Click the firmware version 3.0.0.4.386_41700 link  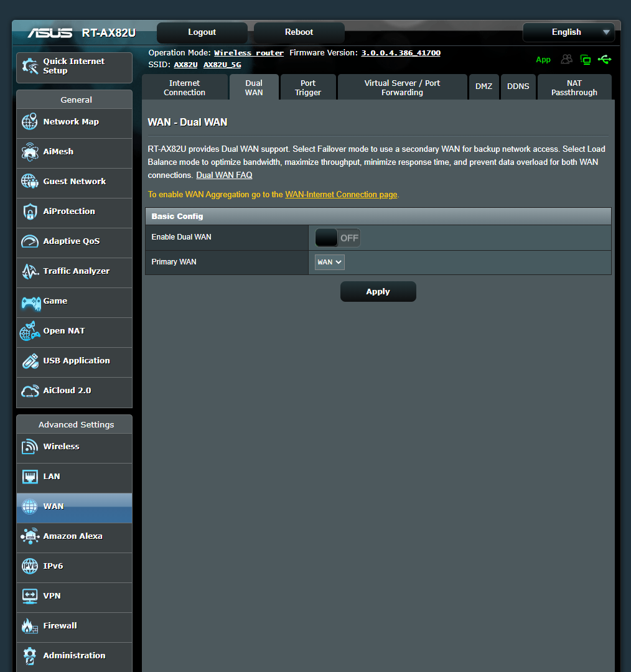401,53
